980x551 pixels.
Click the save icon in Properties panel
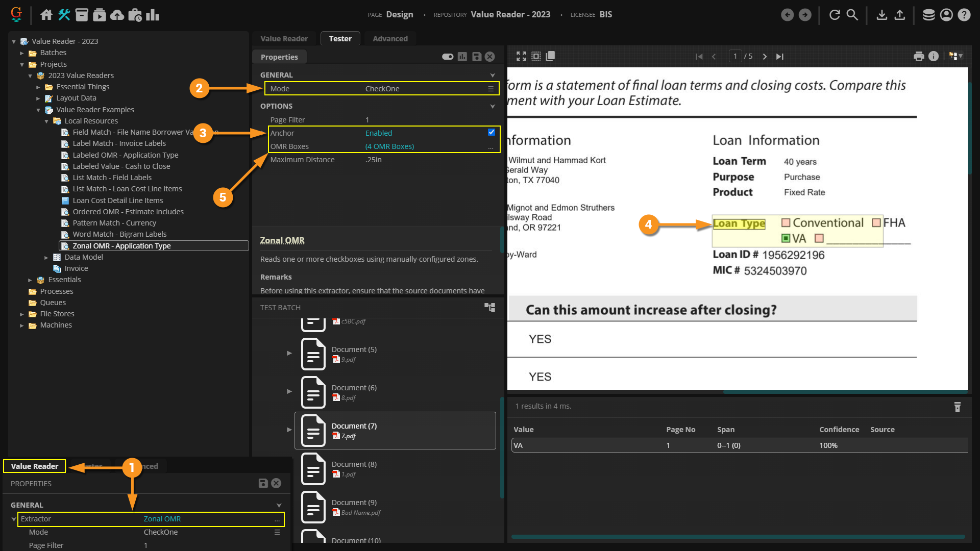point(476,57)
